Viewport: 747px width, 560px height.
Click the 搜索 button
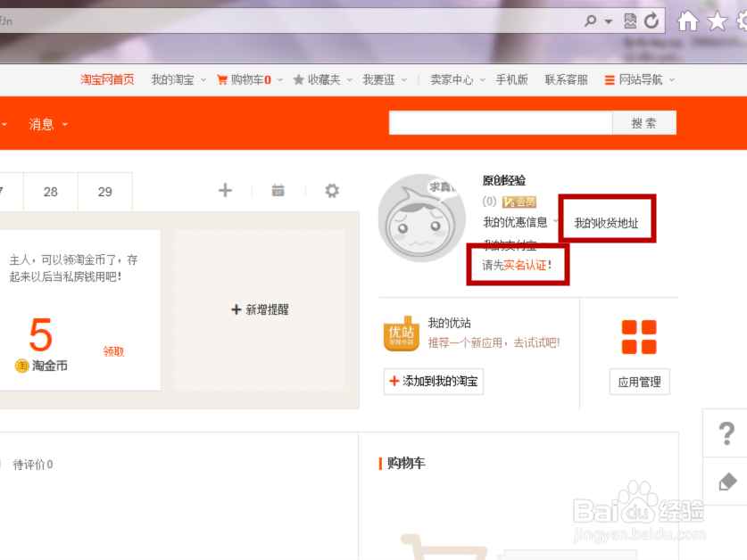[x=644, y=123]
